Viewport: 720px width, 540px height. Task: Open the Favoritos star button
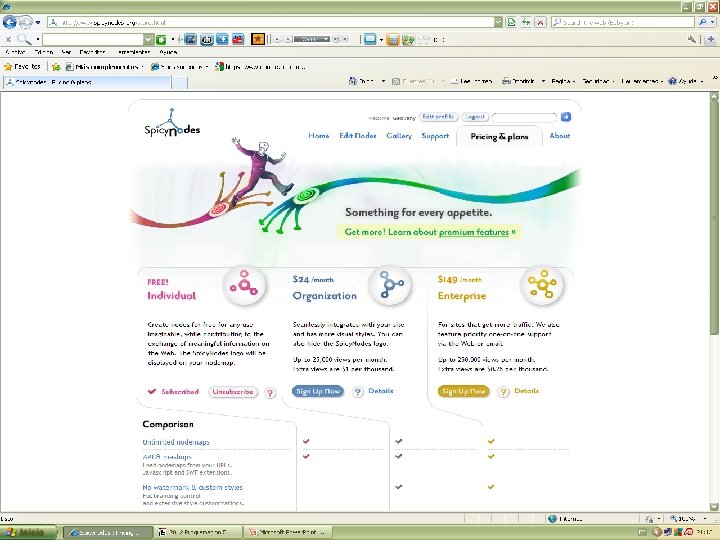(22, 67)
